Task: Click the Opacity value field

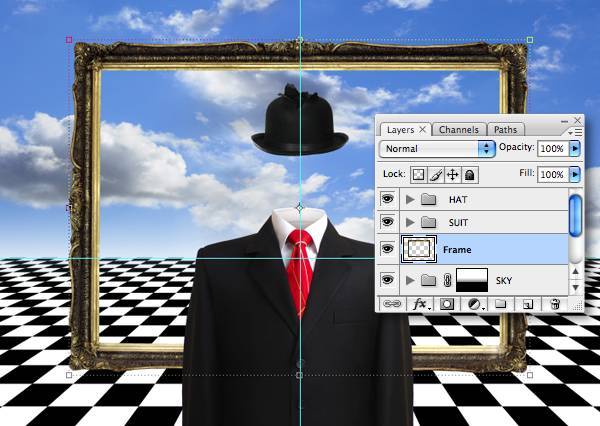Action: point(553,149)
